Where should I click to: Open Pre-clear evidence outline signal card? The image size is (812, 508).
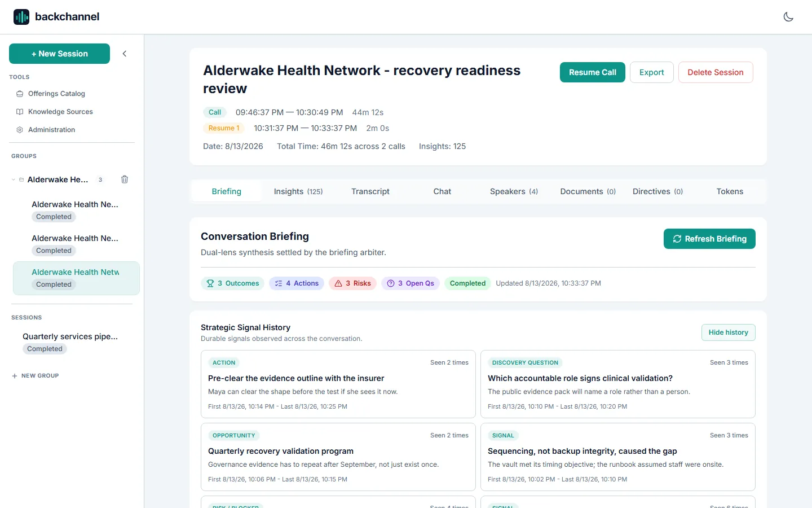tap(338, 384)
